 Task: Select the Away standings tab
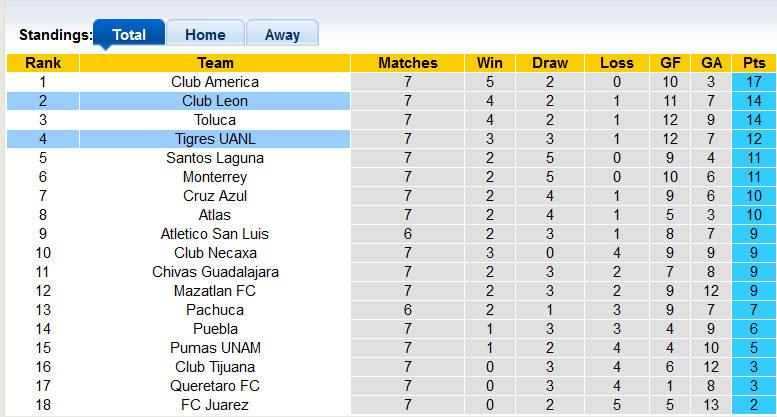pyautogui.click(x=282, y=34)
